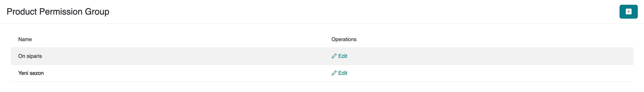This screenshot has width=644, height=92.
Task: Select the Name column header
Action: point(25,39)
